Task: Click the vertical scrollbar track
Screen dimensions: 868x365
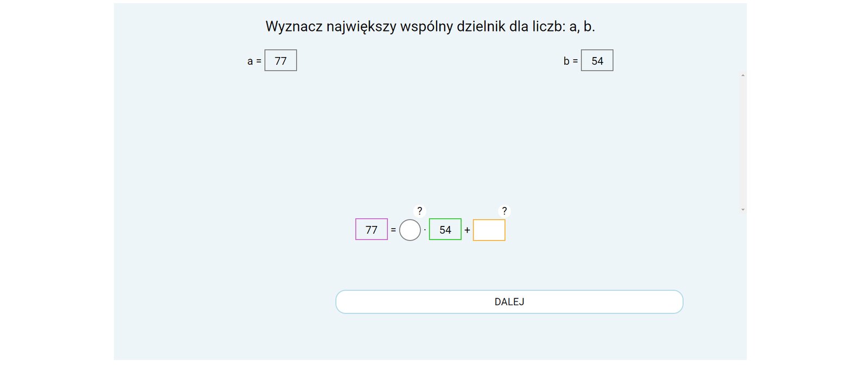Action: [x=743, y=141]
